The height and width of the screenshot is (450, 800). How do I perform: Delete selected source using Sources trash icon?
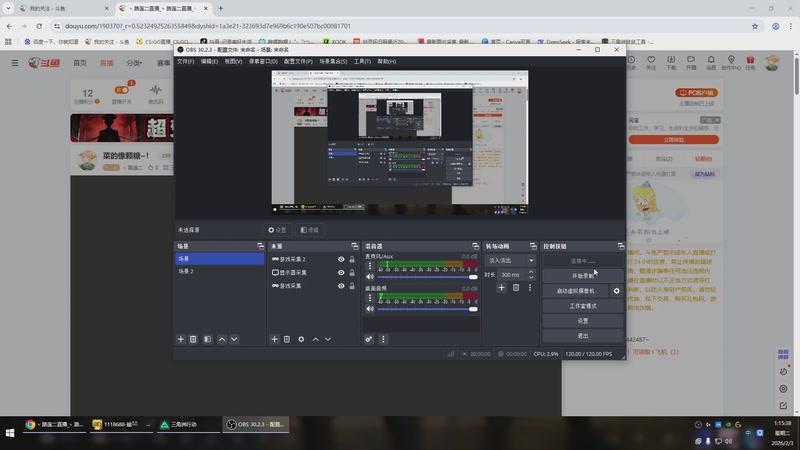(x=287, y=339)
